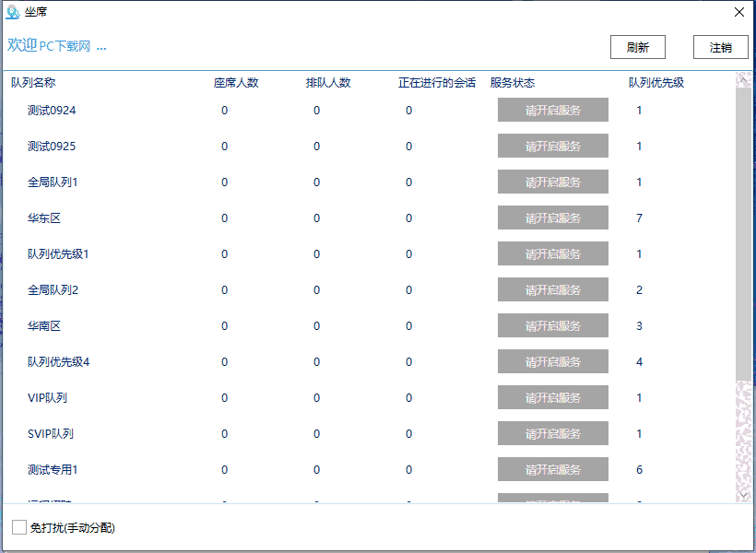This screenshot has width=756, height=553.
Task: Click priority value 4 of 队列优先级4
Action: [639, 361]
